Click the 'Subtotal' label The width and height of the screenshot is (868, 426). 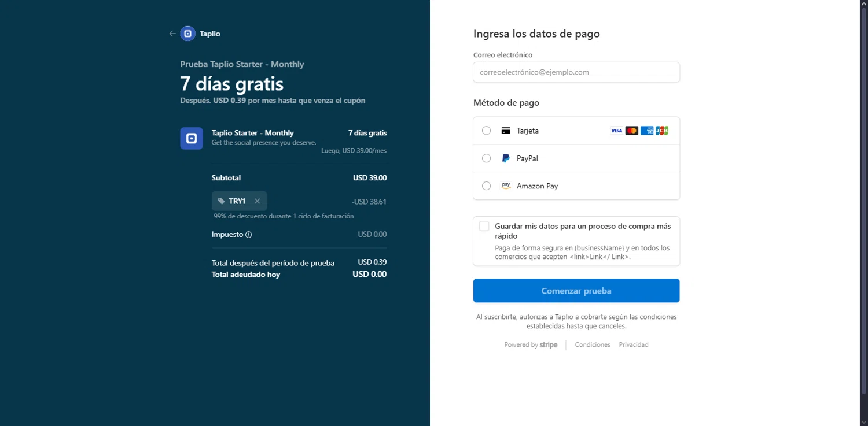pos(226,178)
